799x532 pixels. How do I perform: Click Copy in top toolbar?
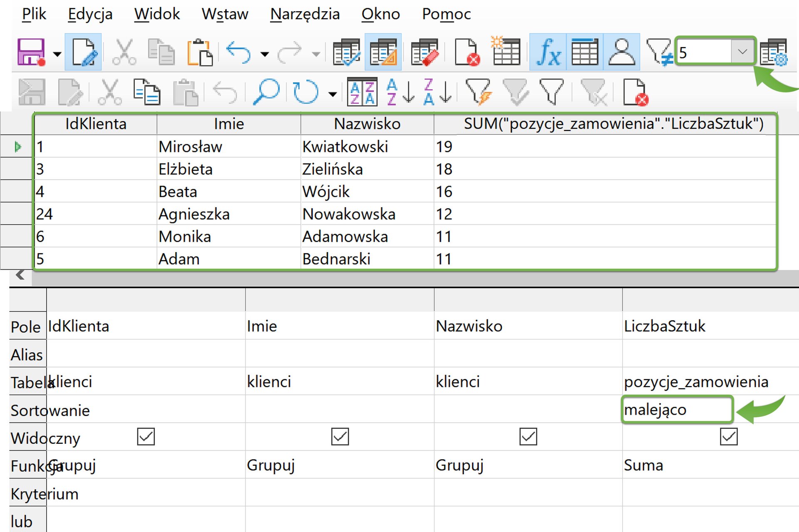click(x=161, y=52)
